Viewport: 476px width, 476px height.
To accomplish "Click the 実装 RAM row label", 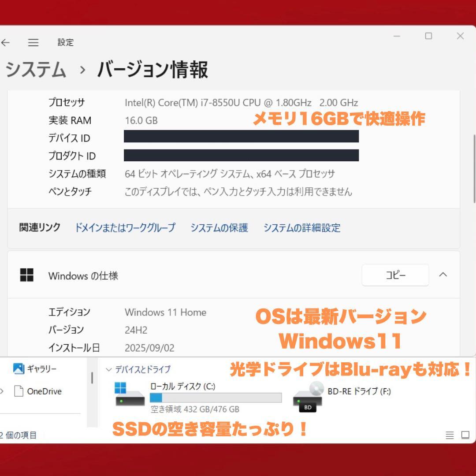I will [x=70, y=120].
